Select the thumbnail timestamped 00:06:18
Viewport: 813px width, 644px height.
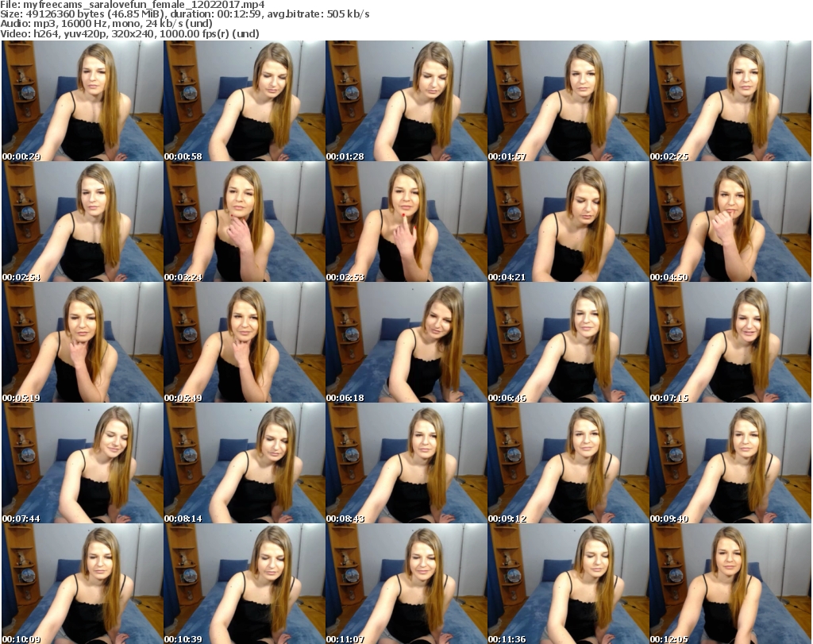[x=406, y=342]
